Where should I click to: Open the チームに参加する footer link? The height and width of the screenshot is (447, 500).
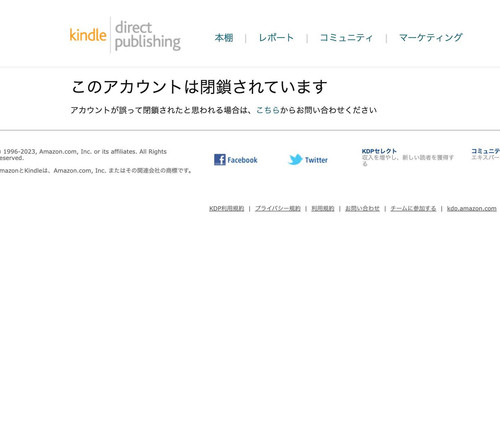point(413,208)
